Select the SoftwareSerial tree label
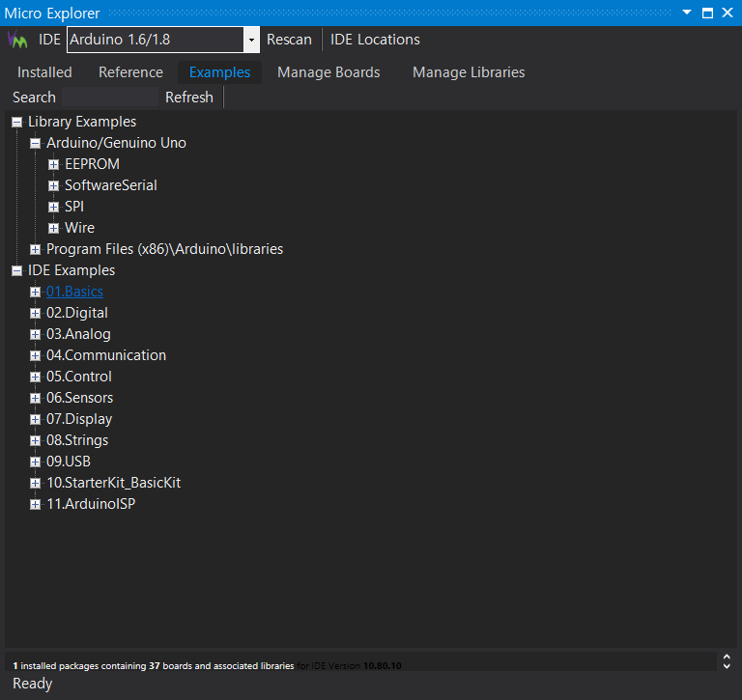This screenshot has width=742, height=700. click(111, 185)
